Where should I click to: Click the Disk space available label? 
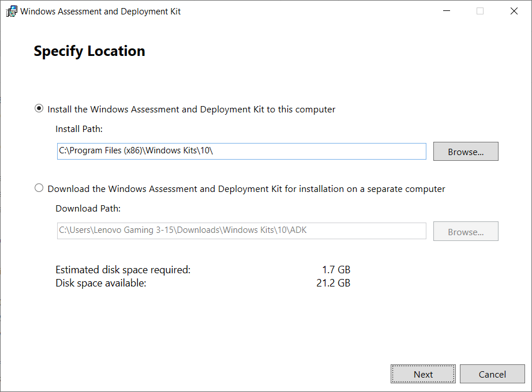(x=101, y=283)
